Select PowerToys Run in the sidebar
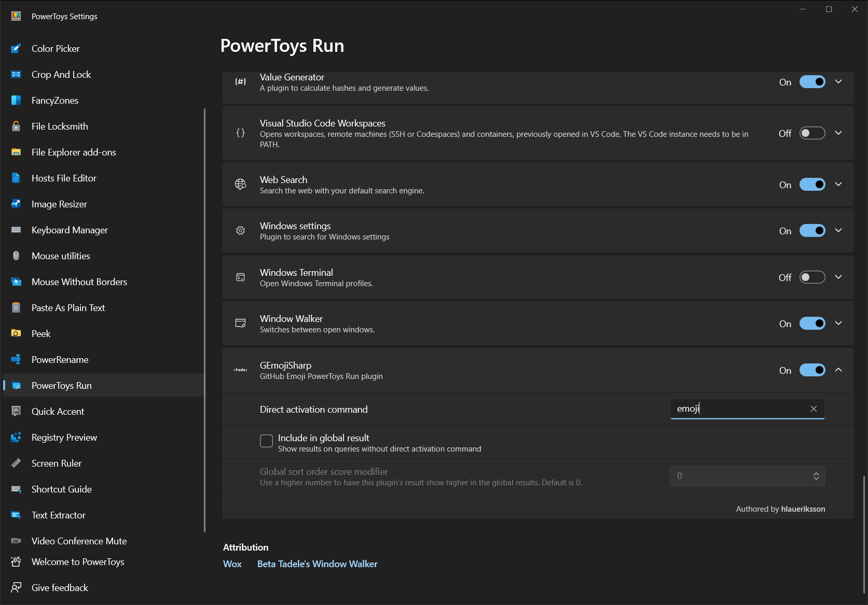 pyautogui.click(x=104, y=386)
